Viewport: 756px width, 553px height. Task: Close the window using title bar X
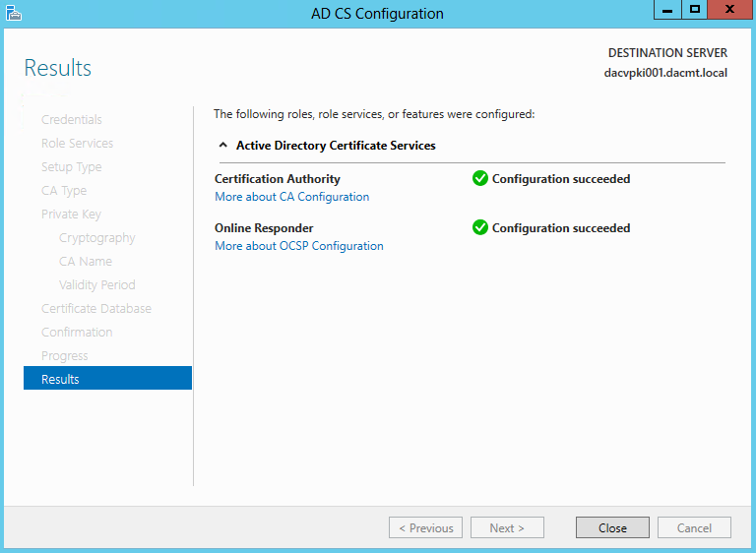[x=729, y=10]
